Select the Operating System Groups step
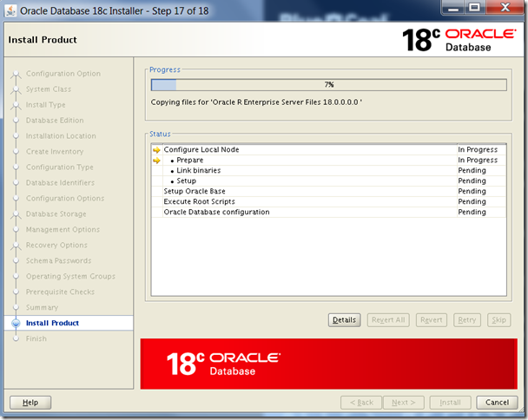528x420 pixels. click(x=70, y=276)
